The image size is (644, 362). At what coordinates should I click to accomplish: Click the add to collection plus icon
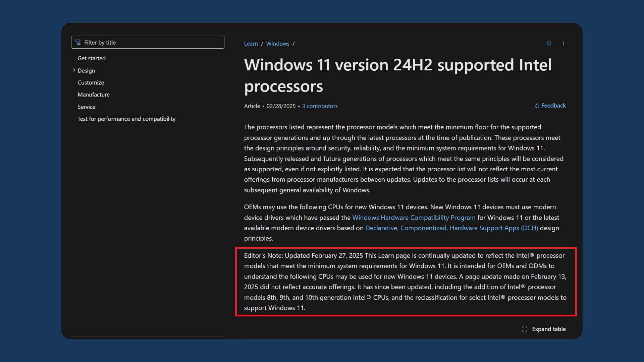549,43
